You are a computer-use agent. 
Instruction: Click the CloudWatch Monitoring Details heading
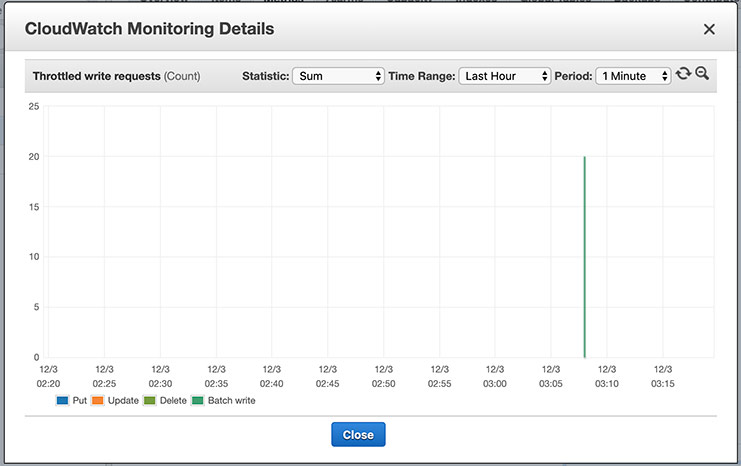point(149,29)
